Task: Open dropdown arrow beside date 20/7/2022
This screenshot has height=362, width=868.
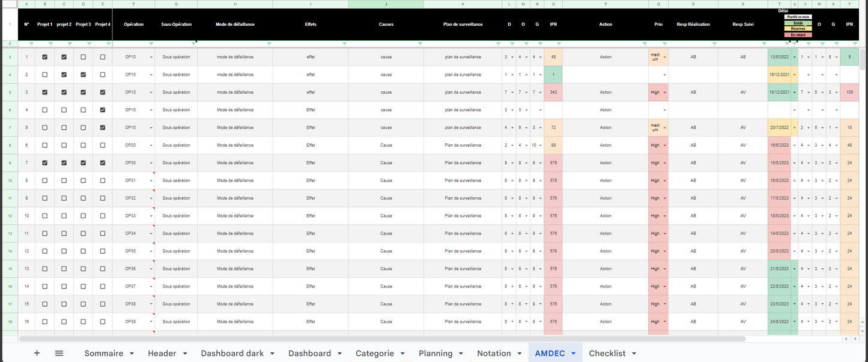Action: (795, 127)
